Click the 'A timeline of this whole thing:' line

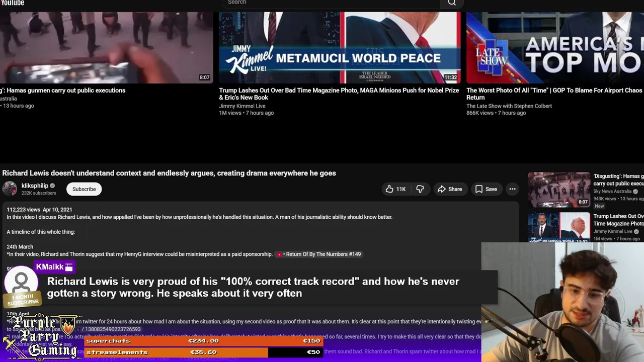41,232
